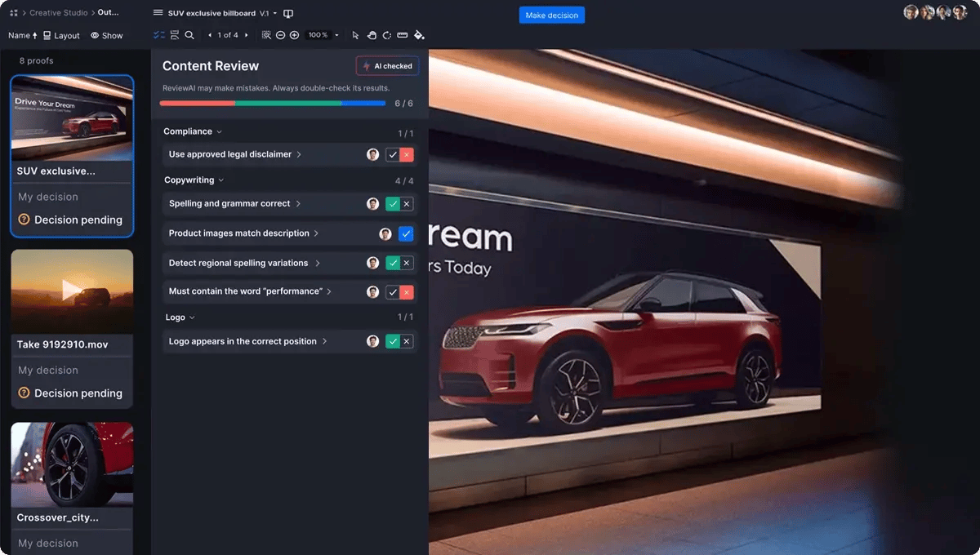Select the pointer tool in the toolbar
Screen dimensions: 980x555
354,35
